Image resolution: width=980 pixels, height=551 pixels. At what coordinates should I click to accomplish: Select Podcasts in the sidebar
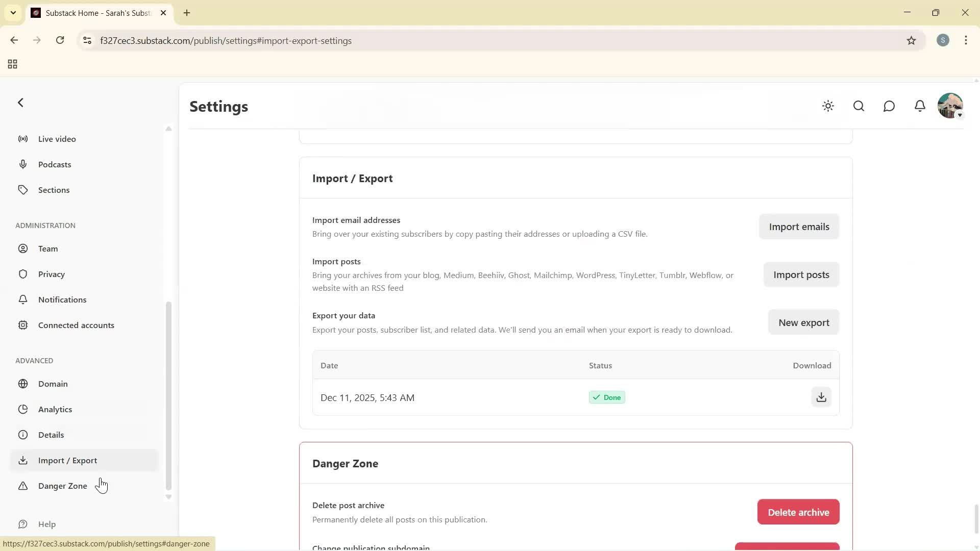(x=54, y=164)
